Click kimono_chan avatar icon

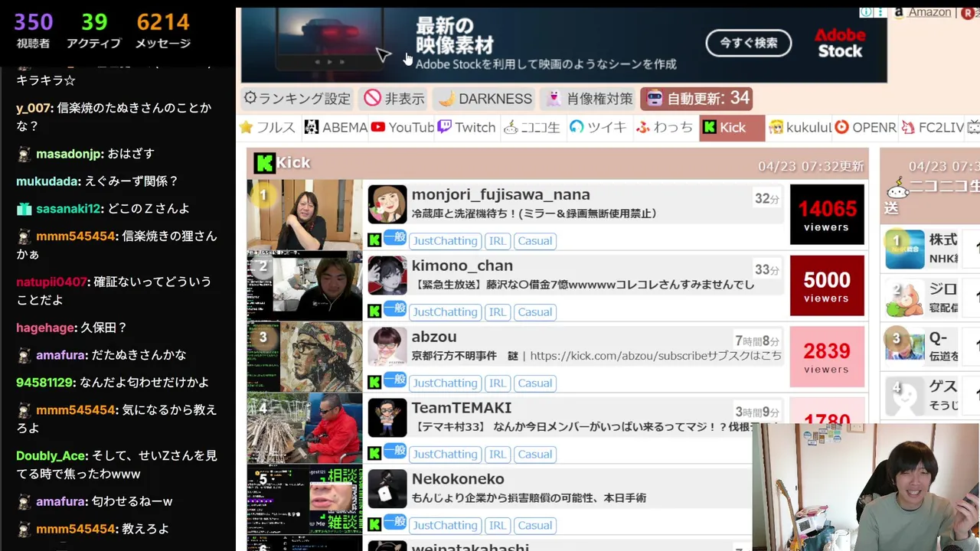(x=387, y=275)
